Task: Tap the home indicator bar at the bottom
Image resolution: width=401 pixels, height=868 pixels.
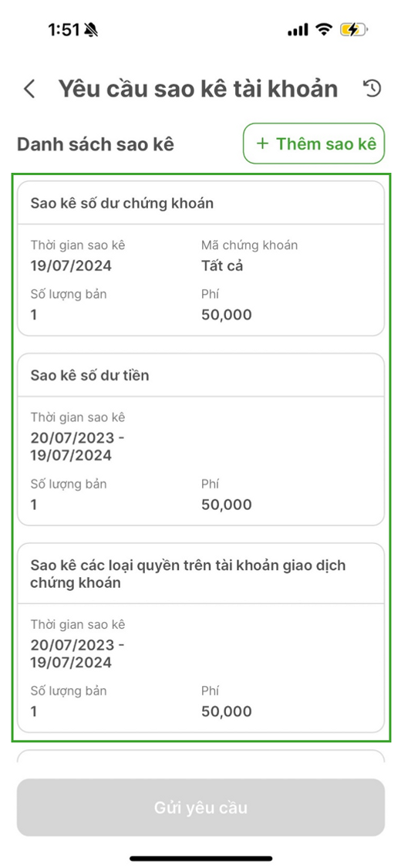Action: (x=200, y=858)
